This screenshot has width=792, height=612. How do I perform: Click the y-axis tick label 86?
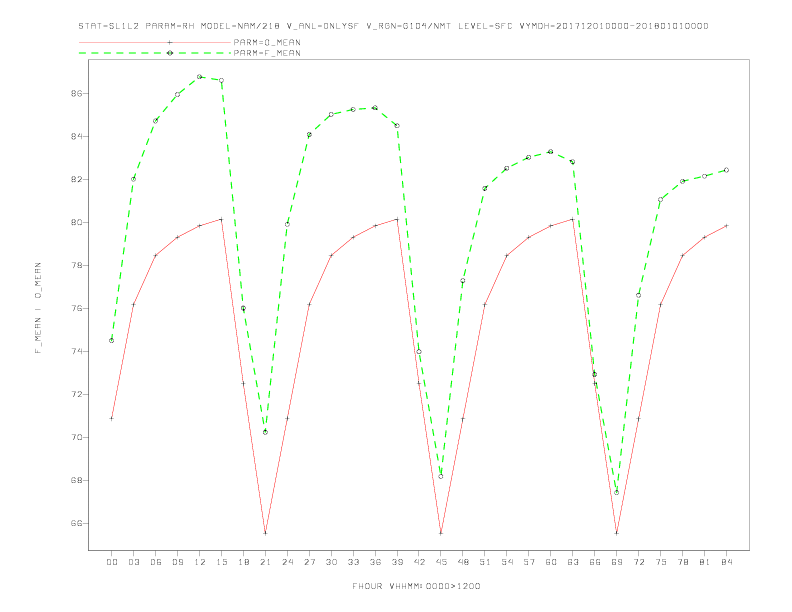(77, 94)
